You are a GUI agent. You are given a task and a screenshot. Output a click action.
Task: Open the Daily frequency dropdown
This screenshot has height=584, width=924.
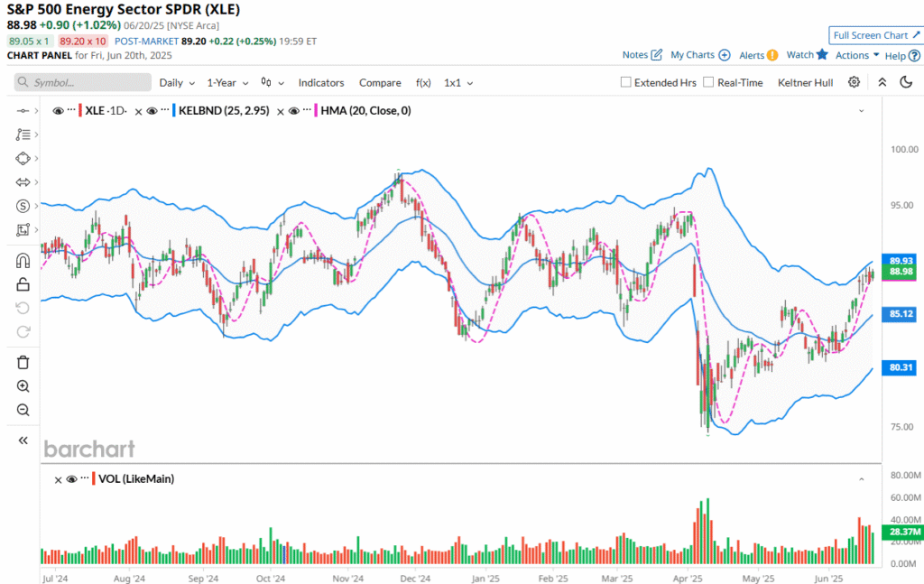click(x=177, y=82)
